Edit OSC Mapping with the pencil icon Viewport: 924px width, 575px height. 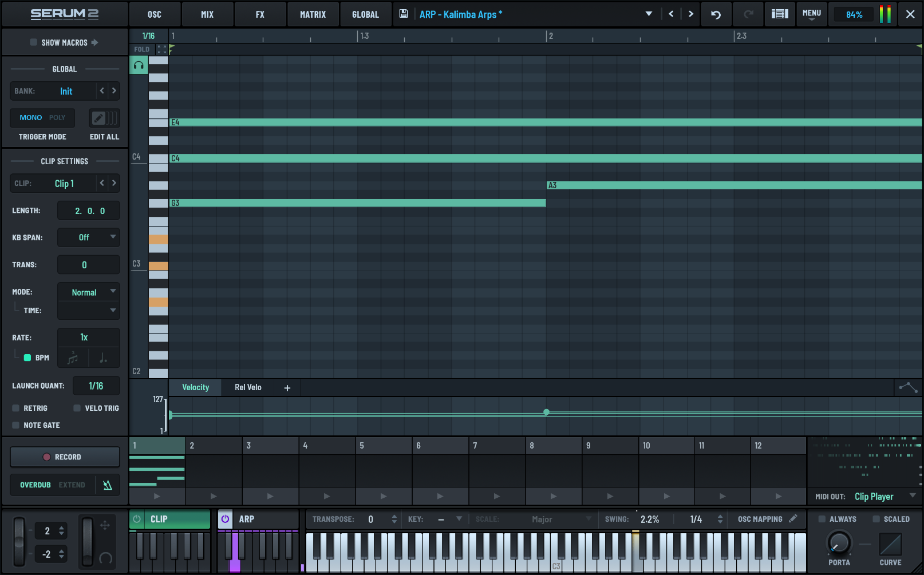793,519
